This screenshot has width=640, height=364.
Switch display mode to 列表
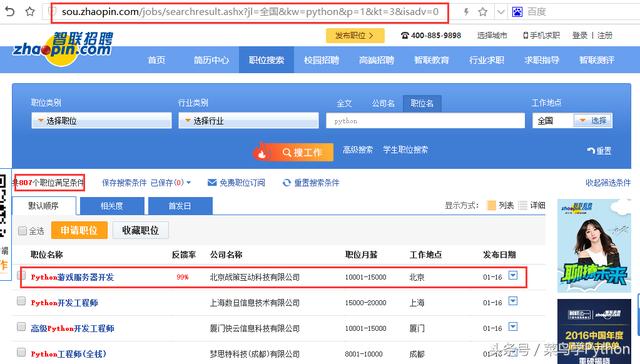(x=500, y=205)
